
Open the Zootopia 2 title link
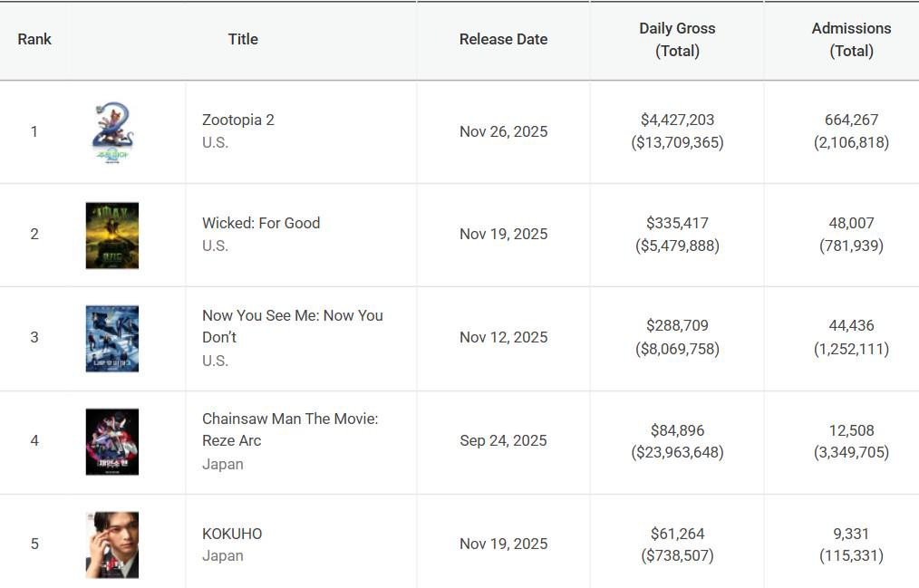click(x=237, y=120)
